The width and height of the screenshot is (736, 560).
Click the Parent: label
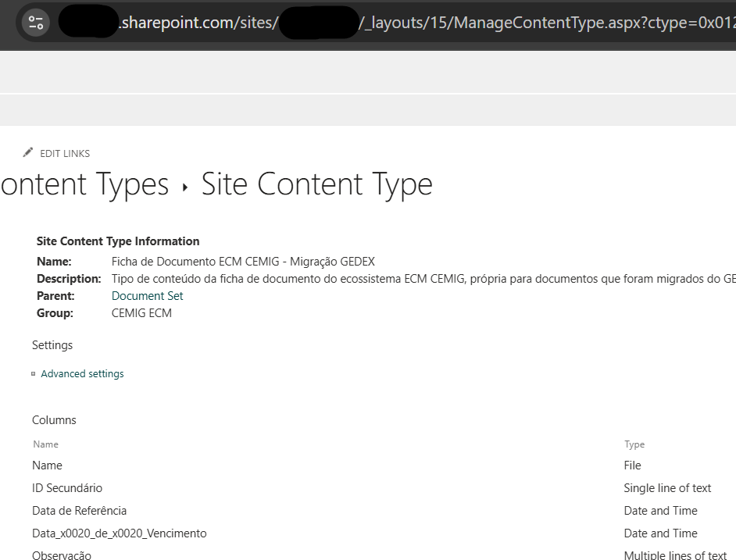click(55, 296)
